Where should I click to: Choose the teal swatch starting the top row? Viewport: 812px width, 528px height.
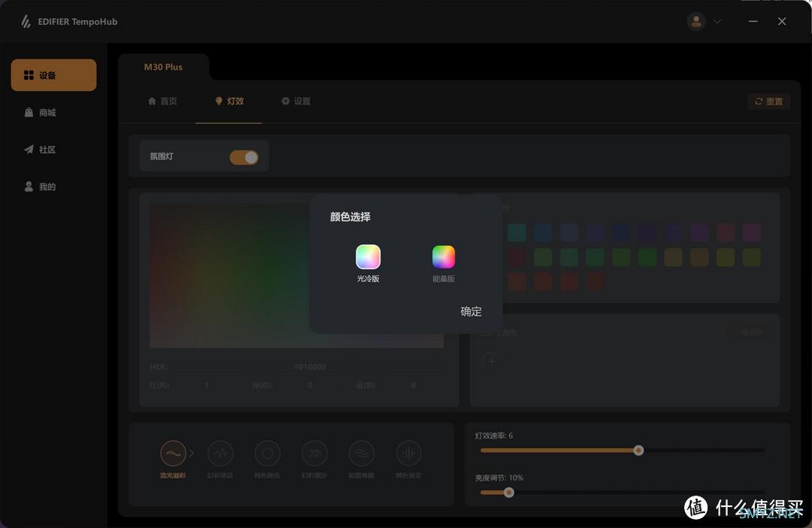[x=517, y=232]
